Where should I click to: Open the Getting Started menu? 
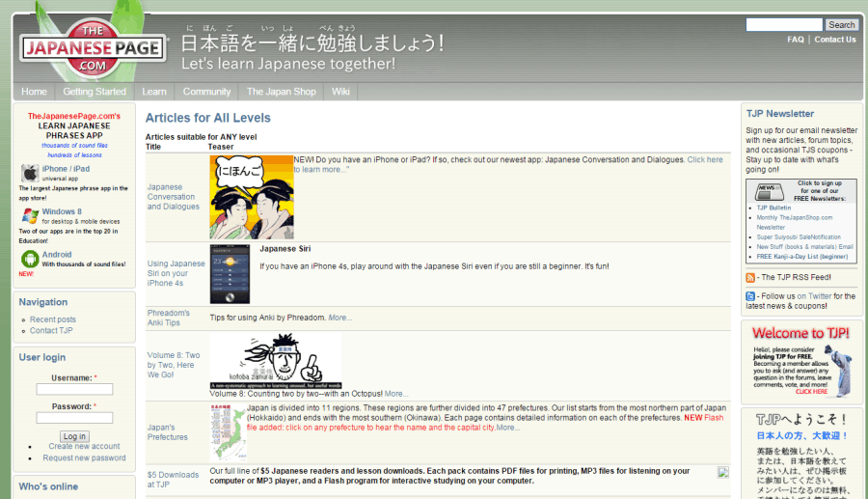[95, 92]
